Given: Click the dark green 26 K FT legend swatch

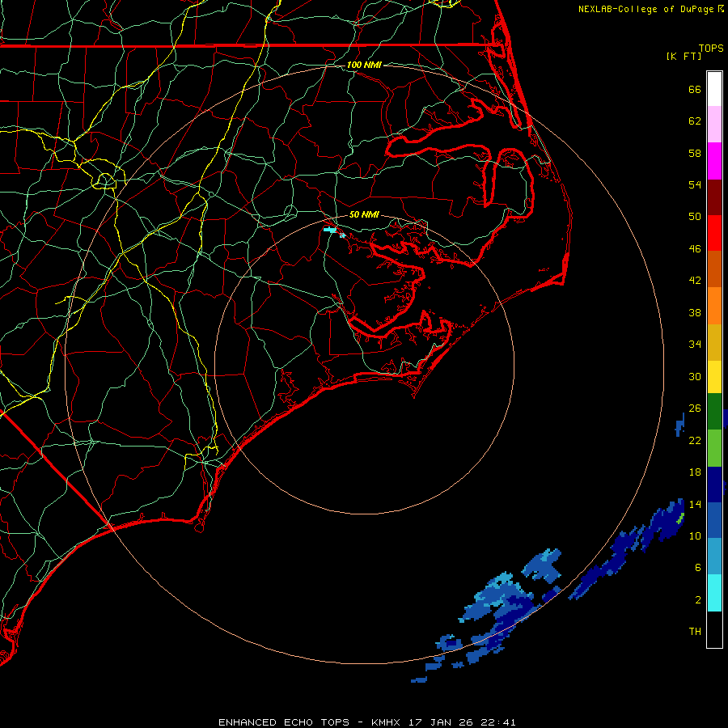Looking at the screenshot, I should pyautogui.click(x=714, y=412).
